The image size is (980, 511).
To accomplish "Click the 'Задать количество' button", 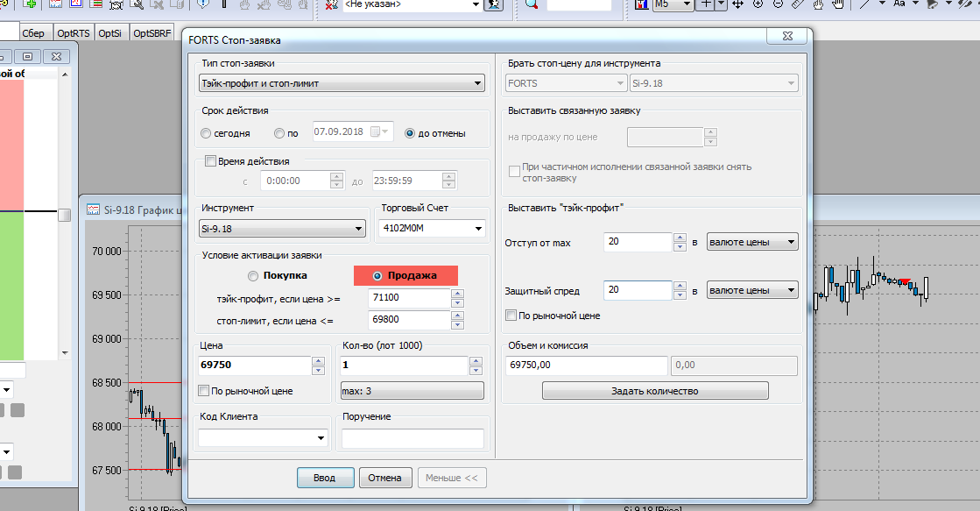I will click(655, 391).
